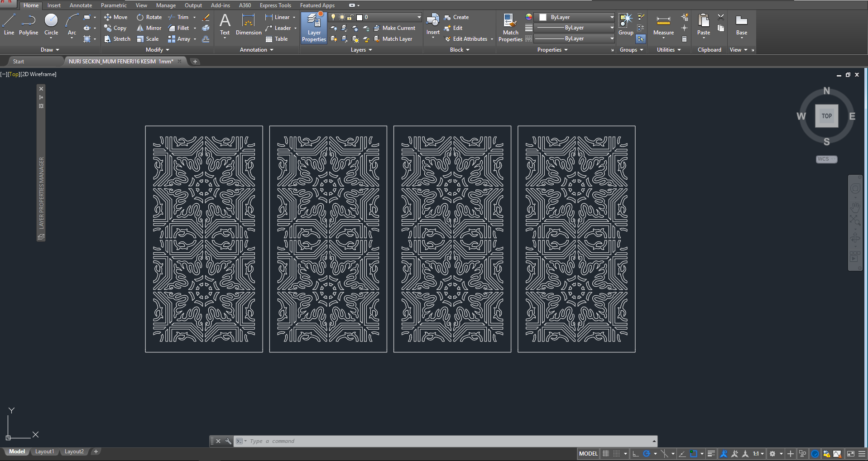
Task: Expand the Draw panel
Action: point(50,50)
